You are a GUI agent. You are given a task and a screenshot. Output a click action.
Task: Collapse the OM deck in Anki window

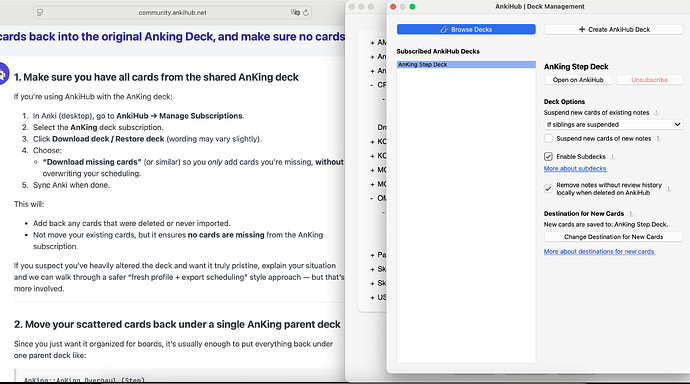click(372, 198)
